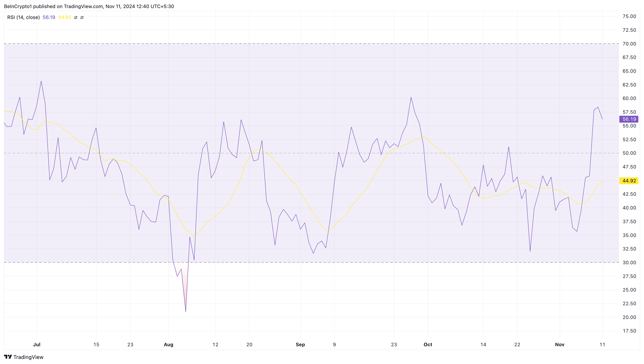The width and height of the screenshot is (644, 364).
Task: Click the 11 date label on time axis
Action: point(602,344)
